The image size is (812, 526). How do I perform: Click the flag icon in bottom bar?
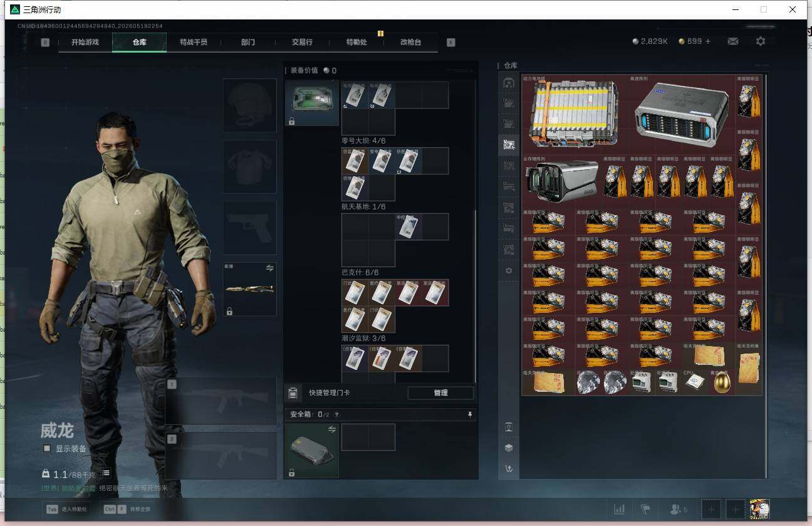pos(645,510)
